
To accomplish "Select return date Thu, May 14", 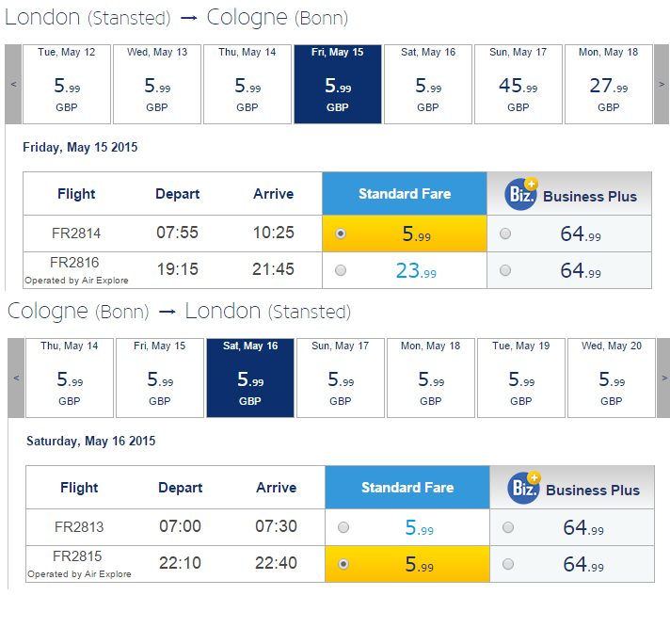I will [70, 378].
